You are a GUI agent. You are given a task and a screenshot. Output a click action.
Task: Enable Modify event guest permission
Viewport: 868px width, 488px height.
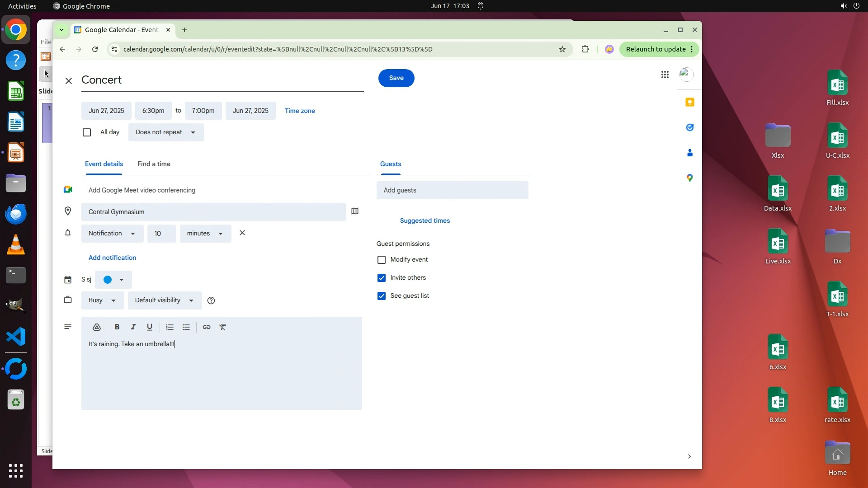pos(382,260)
